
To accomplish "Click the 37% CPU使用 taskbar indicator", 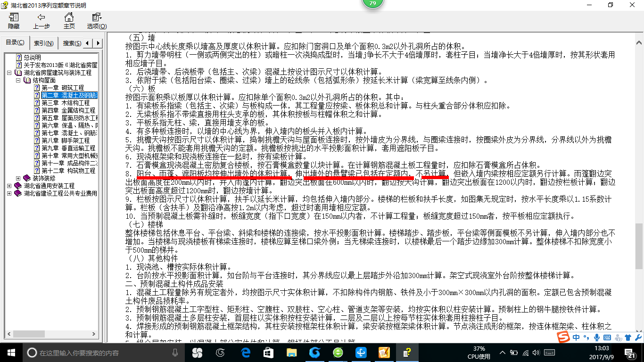I will pos(479,353).
